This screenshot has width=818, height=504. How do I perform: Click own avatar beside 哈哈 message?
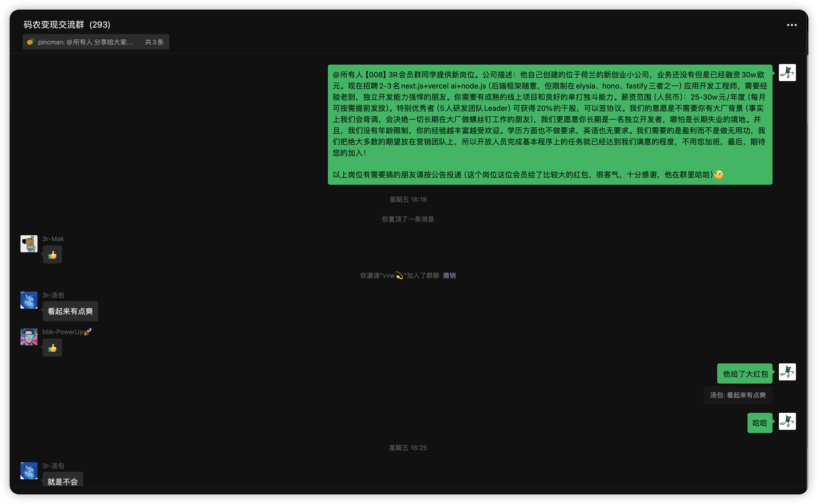pos(787,421)
